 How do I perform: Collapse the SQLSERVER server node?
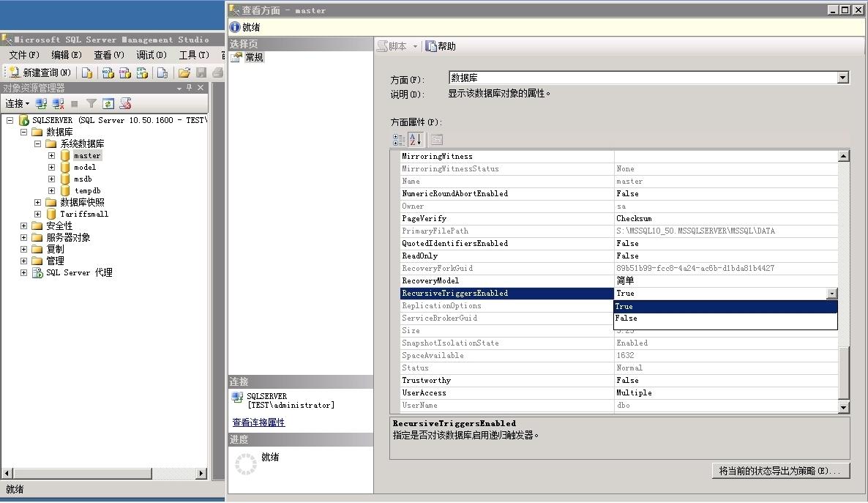tap(10, 120)
